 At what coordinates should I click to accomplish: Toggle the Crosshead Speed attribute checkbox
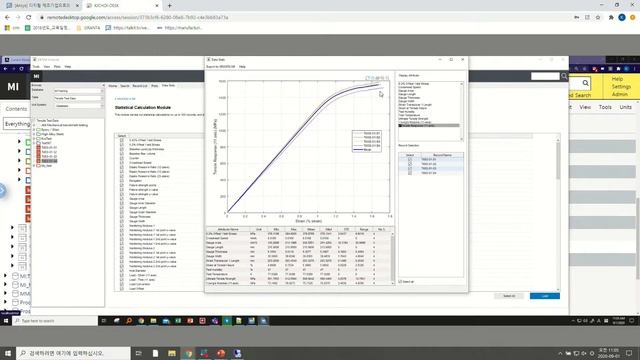point(121,162)
